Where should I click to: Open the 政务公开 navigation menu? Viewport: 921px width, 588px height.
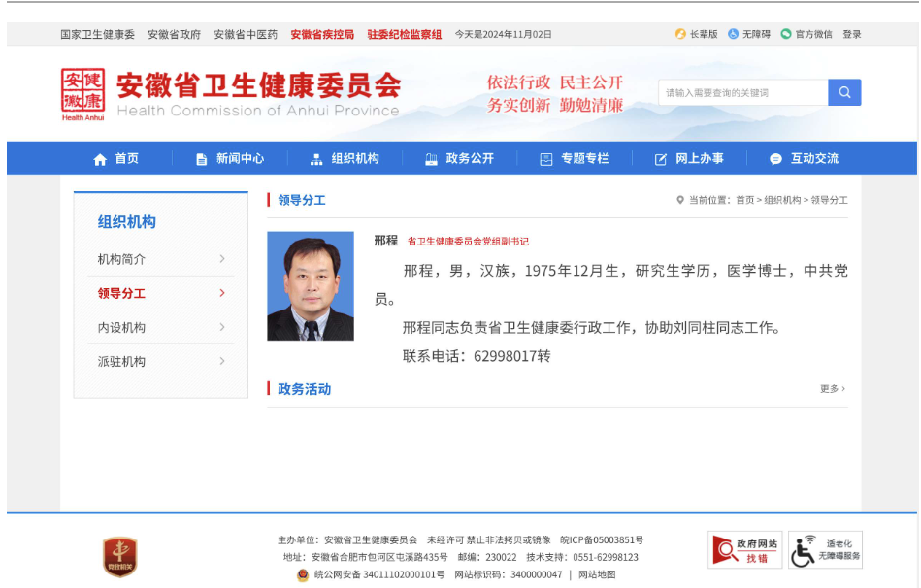(x=468, y=158)
